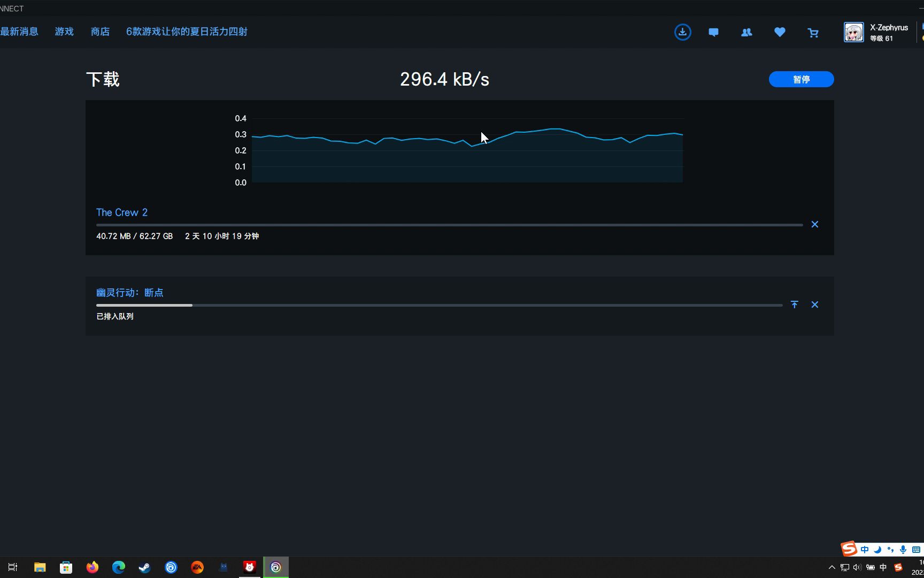
Task: Click the Sogou input toolbar S logo
Action: (x=849, y=549)
